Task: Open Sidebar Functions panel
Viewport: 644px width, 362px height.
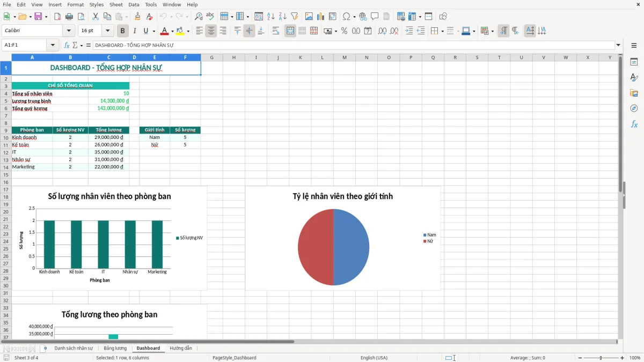Action: [x=634, y=124]
